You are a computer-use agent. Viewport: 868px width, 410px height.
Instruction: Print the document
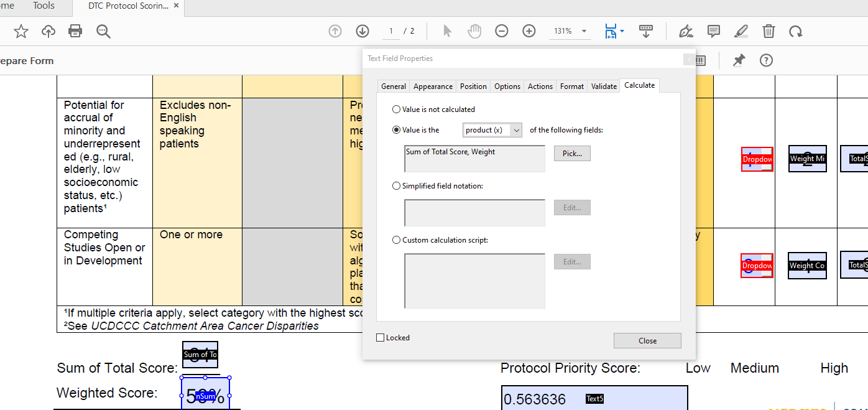pos(75,30)
